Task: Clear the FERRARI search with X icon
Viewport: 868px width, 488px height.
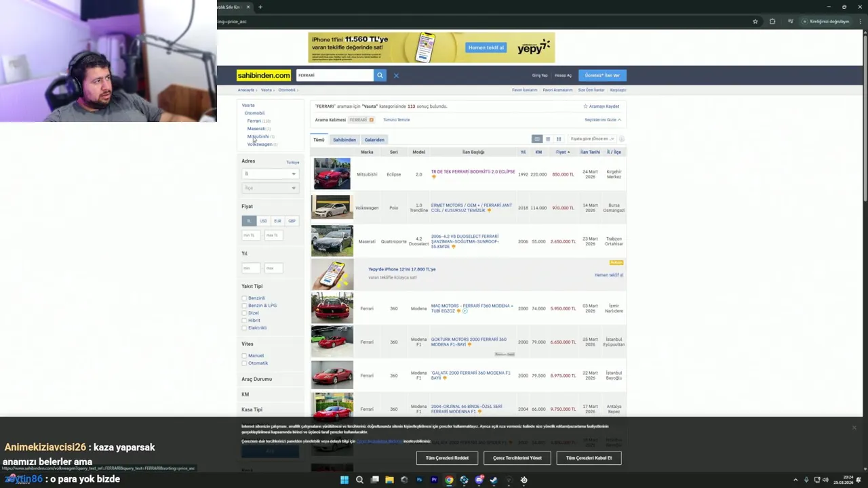Action: click(x=396, y=75)
